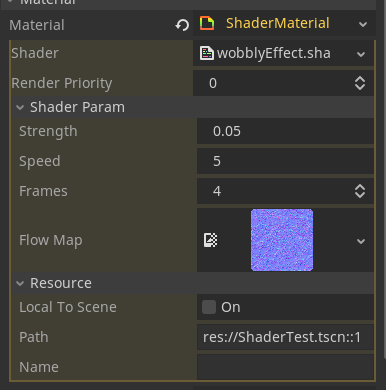Select the Flow Map noise texture thumbnail

tap(282, 240)
